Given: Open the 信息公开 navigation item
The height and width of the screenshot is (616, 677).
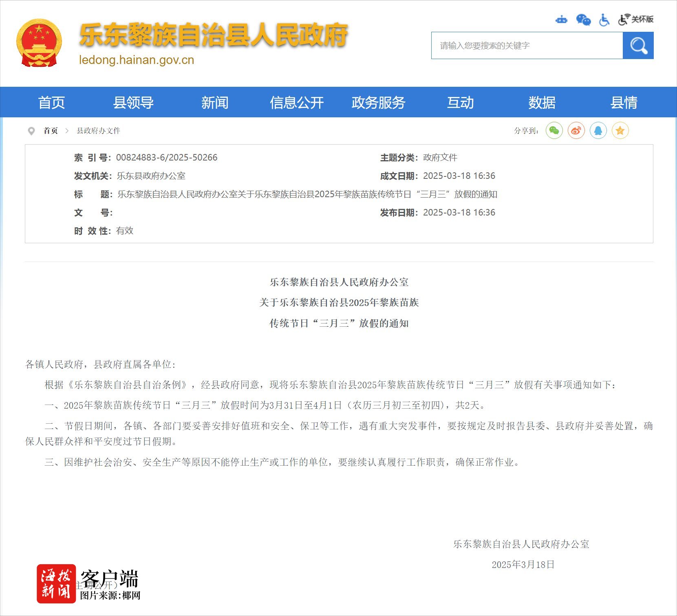Looking at the screenshot, I should point(297,102).
